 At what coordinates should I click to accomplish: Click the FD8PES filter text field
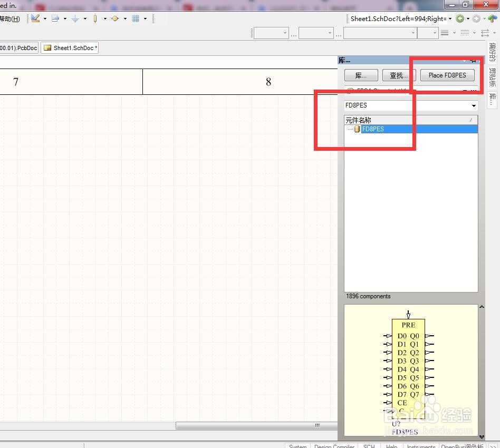pos(407,105)
